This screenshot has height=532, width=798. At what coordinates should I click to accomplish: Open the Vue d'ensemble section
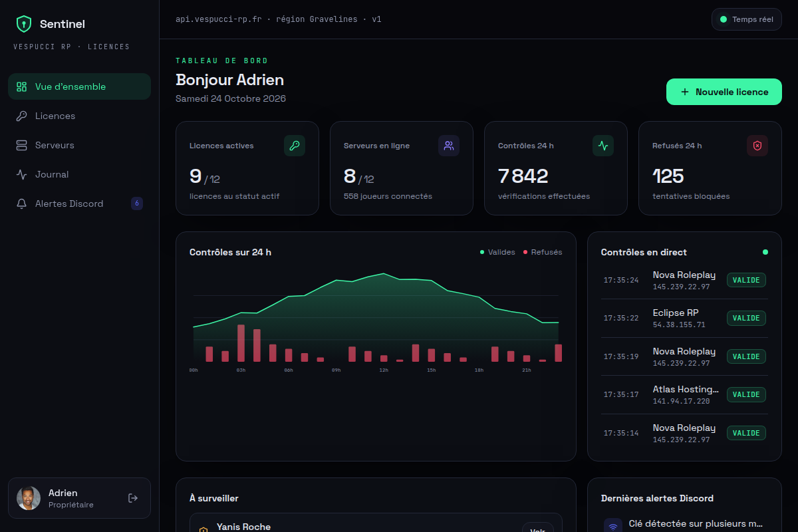pyautogui.click(x=80, y=86)
